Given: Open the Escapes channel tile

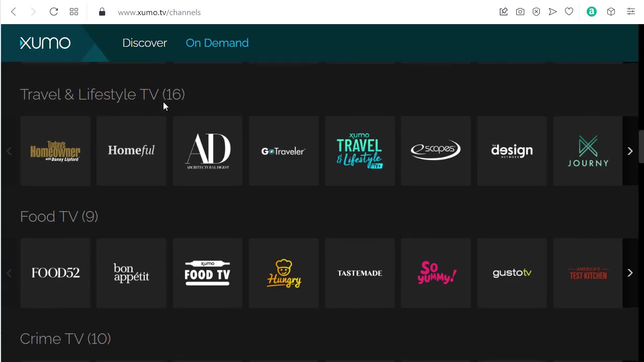Looking at the screenshot, I should [436, 151].
